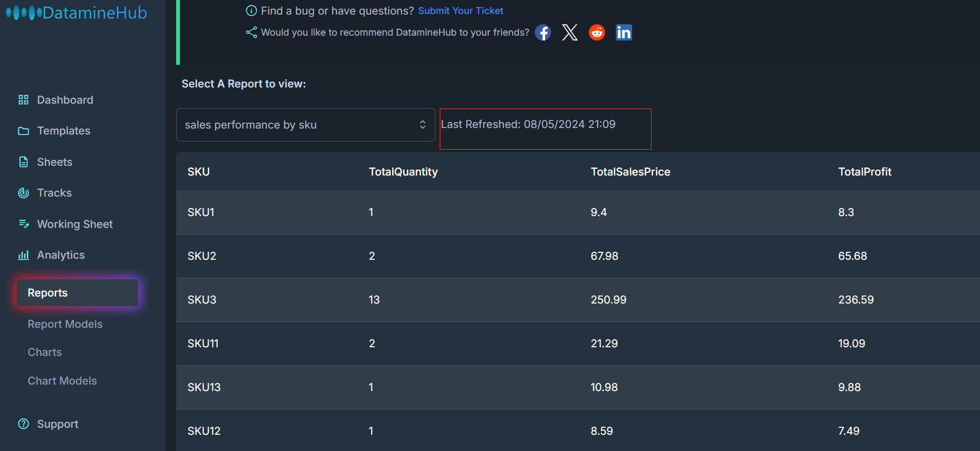Click sales price value 9.4
This screenshot has width=980, height=451.
tap(599, 212)
